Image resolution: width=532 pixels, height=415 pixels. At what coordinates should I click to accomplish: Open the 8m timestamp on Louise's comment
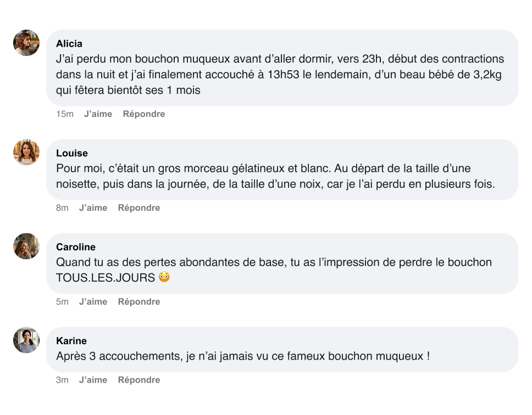[62, 207]
